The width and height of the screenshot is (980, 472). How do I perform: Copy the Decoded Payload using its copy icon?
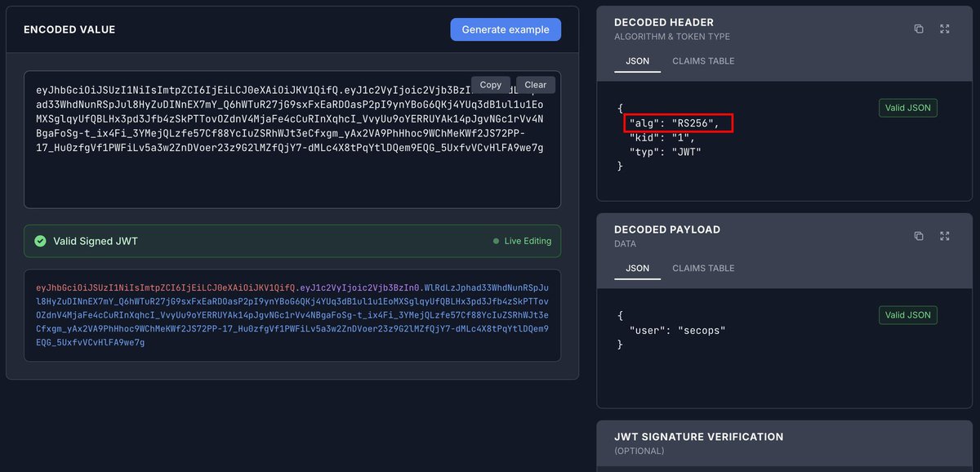(x=918, y=236)
